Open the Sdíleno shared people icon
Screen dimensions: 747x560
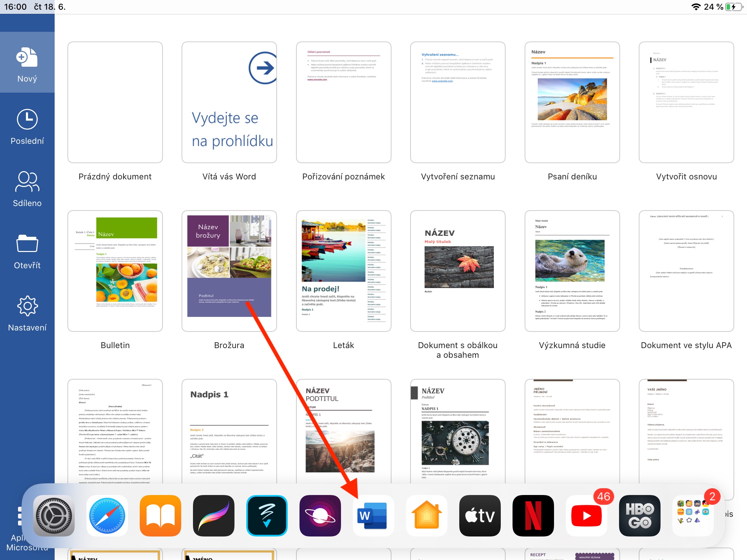click(x=27, y=182)
